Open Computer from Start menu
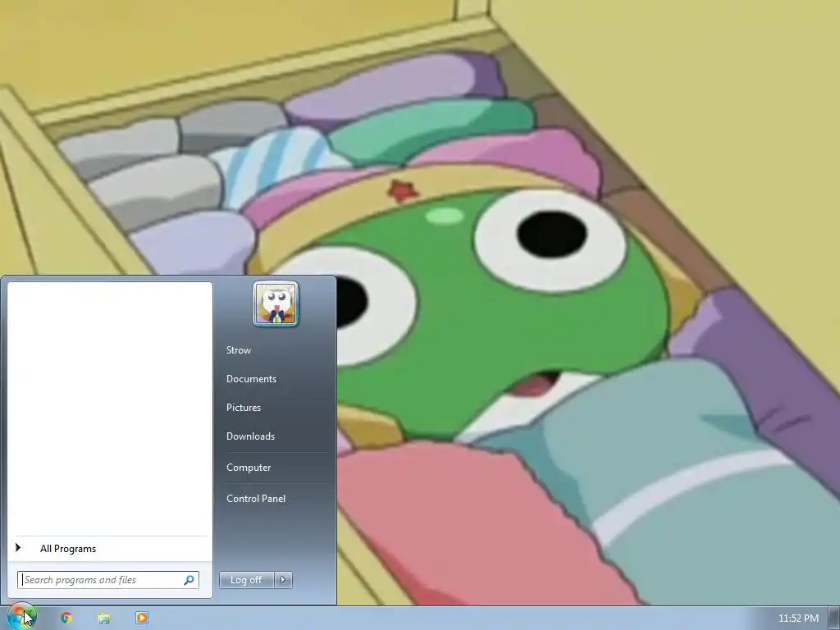This screenshot has height=630, width=840. (249, 467)
